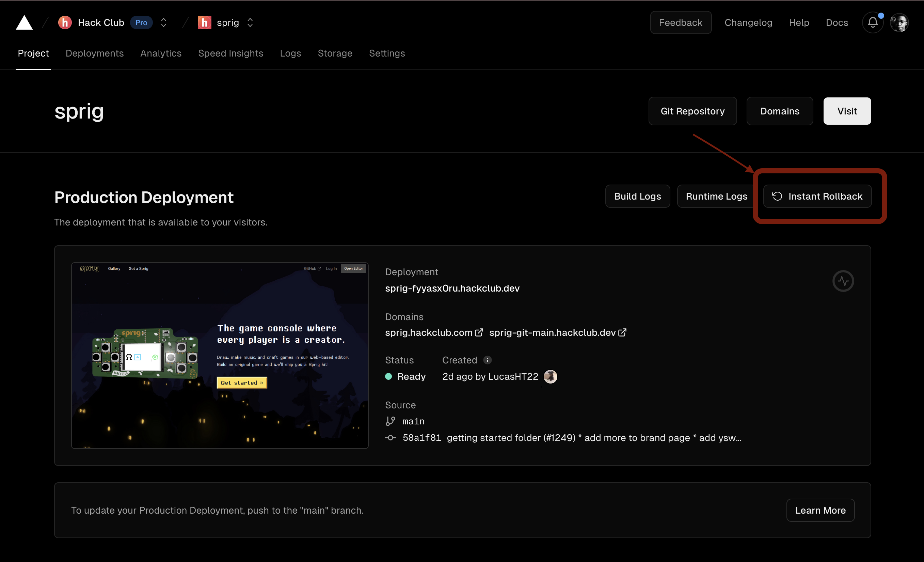Click the Learn More button
Screen dimensions: 924x562
tap(820, 510)
